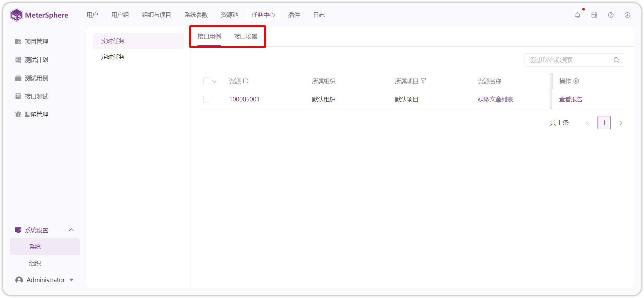Open the help question mark icon

[x=611, y=15]
